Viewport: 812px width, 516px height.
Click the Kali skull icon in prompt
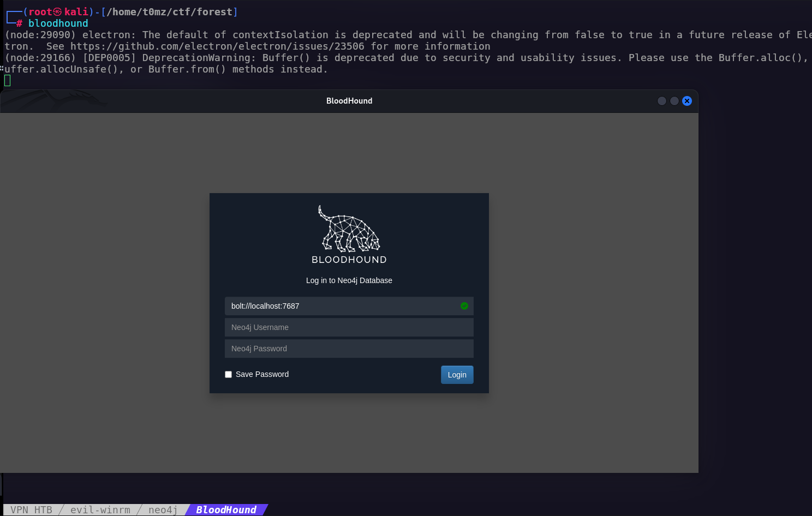[57, 12]
